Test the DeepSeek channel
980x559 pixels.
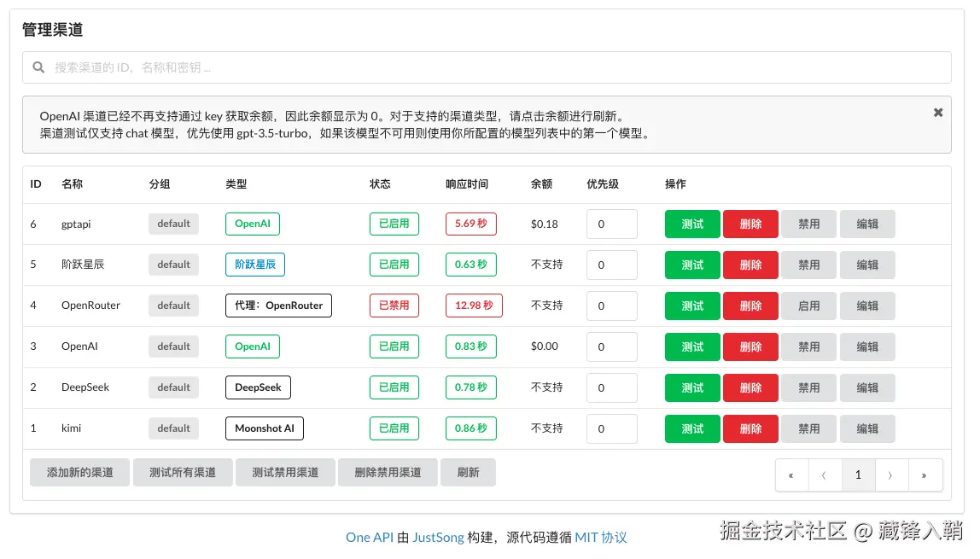[691, 387]
